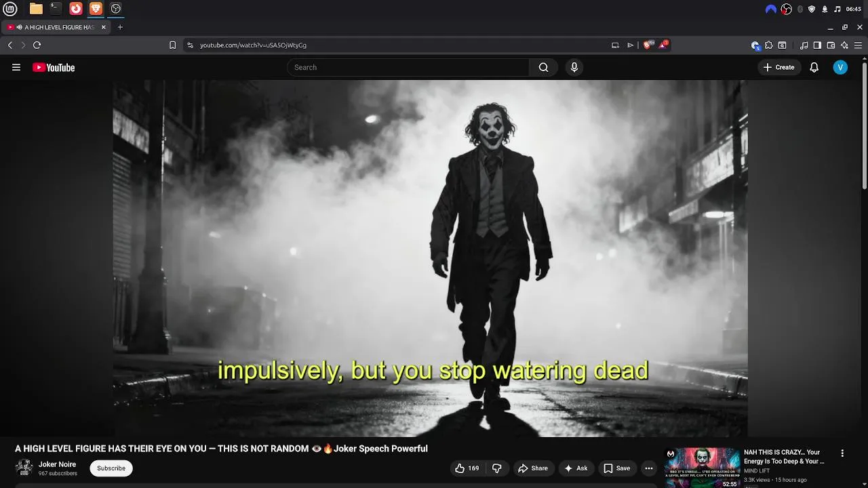Open Brave Rewards triangle icon
The width and height of the screenshot is (868, 488).
coord(664,45)
